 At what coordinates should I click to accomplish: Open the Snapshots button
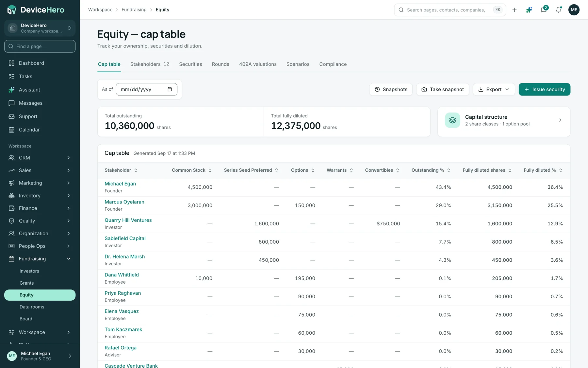click(x=391, y=89)
